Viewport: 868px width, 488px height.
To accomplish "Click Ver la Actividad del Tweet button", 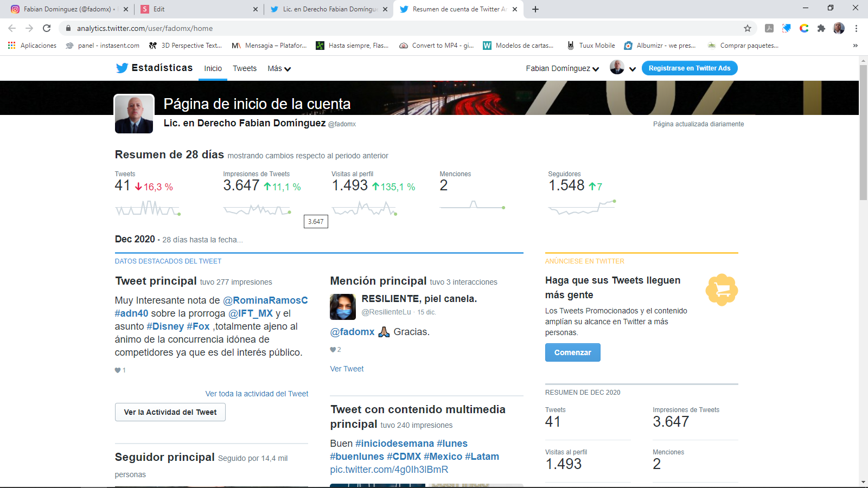I will pos(170,412).
